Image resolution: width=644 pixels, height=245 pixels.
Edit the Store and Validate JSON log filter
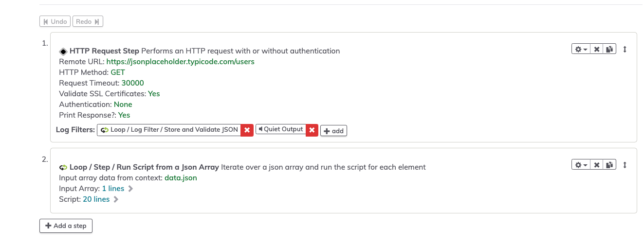point(169,130)
